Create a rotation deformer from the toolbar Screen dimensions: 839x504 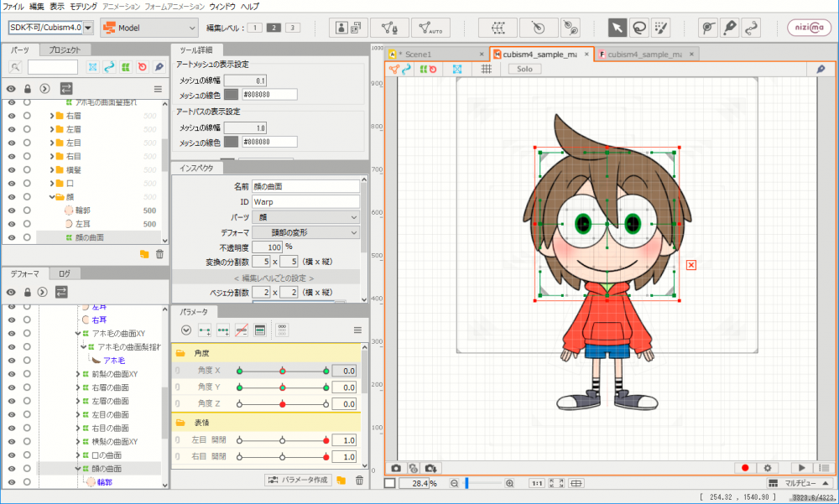(539, 28)
